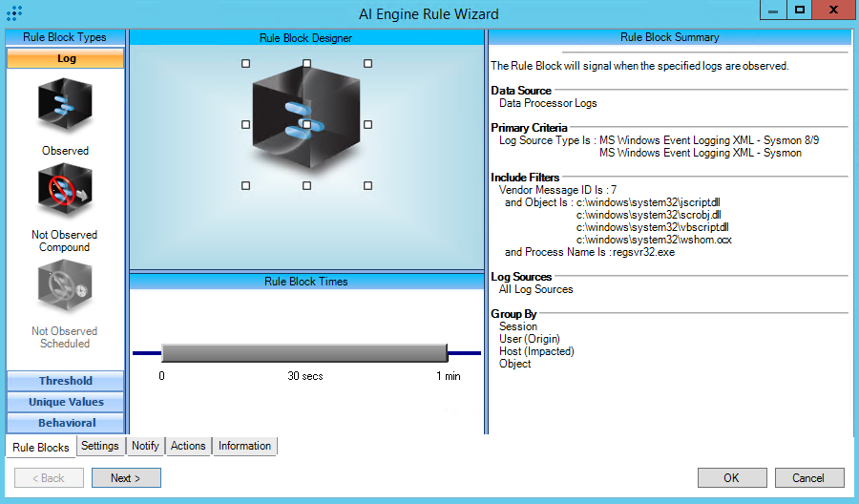The image size is (859, 504).
Task: Open the Information tab
Action: (244, 446)
